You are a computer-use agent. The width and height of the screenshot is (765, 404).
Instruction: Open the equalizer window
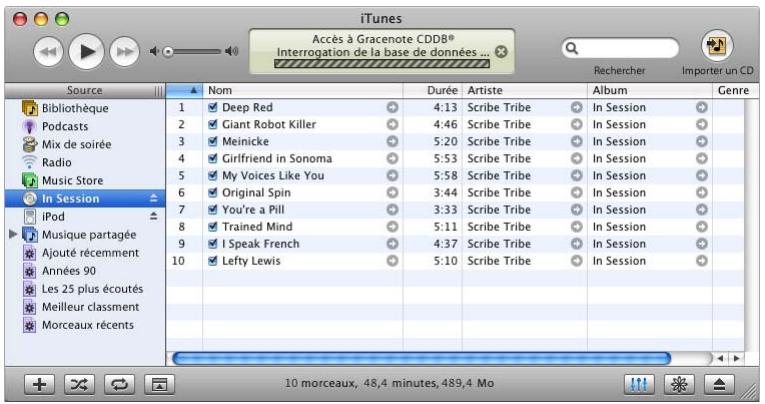pos(639,384)
